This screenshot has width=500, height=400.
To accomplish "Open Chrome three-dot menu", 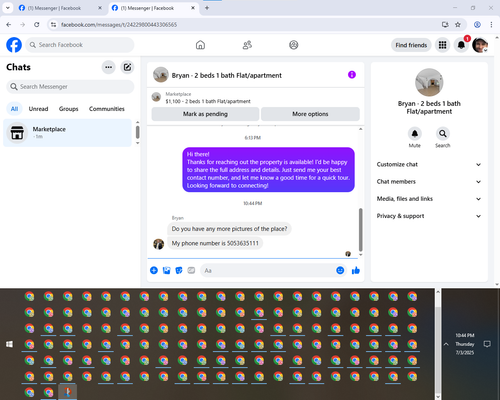I will coord(491,25).
